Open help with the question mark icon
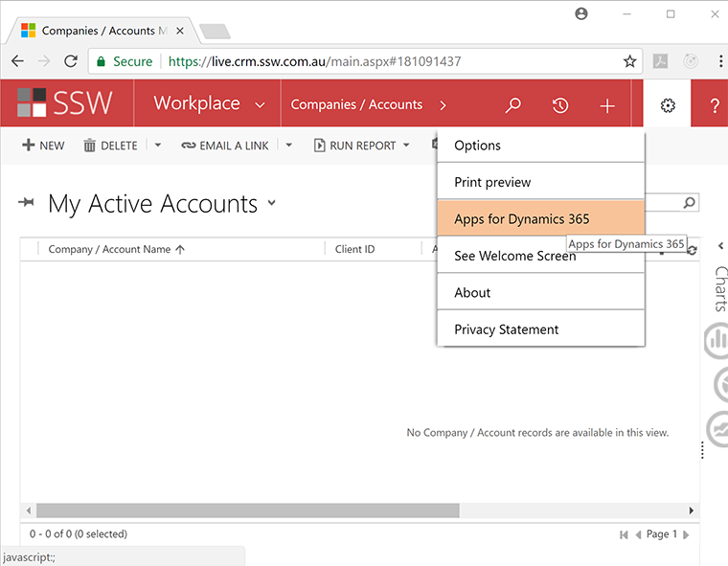The image size is (728, 566). point(715,105)
